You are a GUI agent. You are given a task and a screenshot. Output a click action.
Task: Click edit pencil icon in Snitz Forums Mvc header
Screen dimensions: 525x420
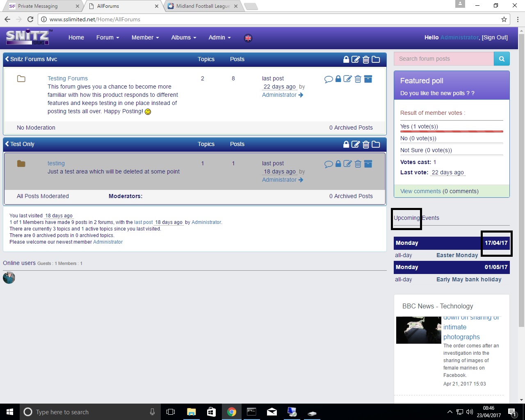pos(356,59)
